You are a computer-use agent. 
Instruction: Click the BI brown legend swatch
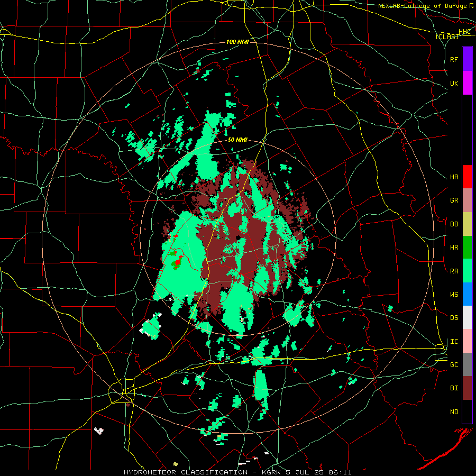click(x=467, y=388)
